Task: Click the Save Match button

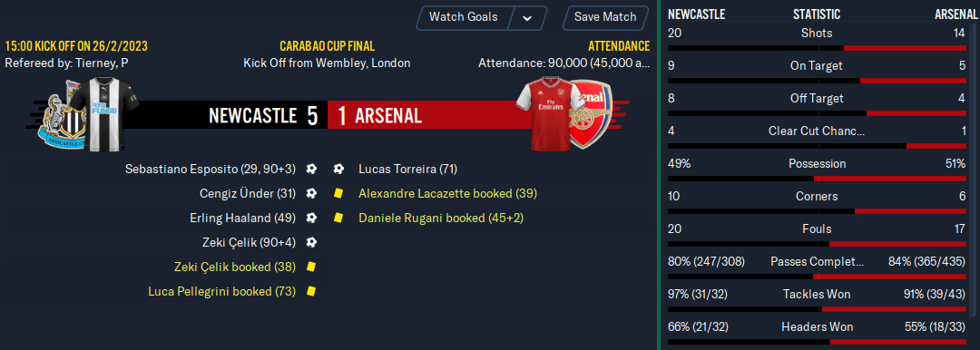Action: coord(605,17)
